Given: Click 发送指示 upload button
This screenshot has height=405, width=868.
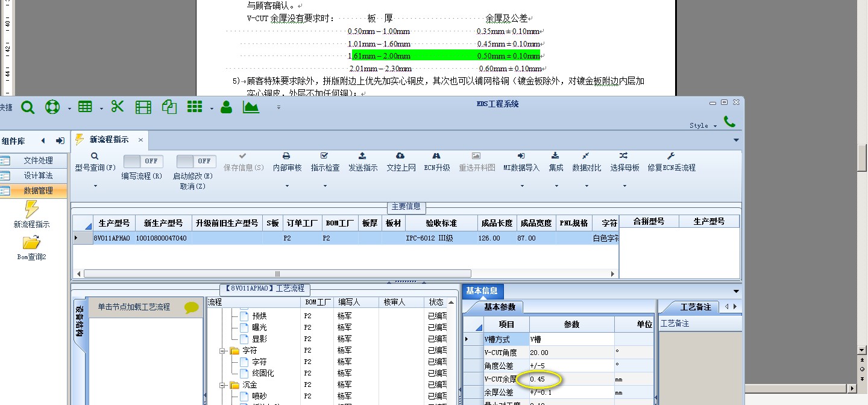Looking at the screenshot, I should 363,162.
